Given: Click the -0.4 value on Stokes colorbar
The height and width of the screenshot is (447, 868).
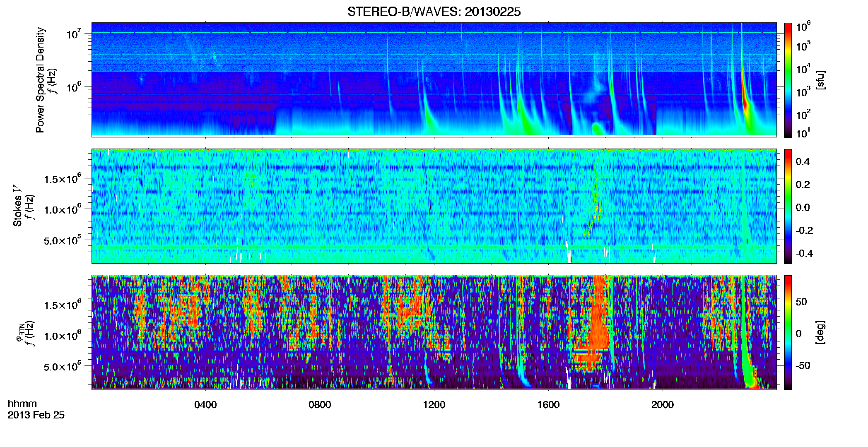Looking at the screenshot, I should pos(804,253).
